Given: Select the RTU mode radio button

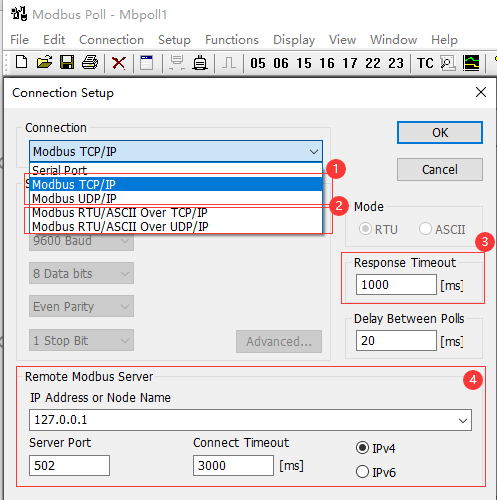Looking at the screenshot, I should pyautogui.click(x=365, y=229).
